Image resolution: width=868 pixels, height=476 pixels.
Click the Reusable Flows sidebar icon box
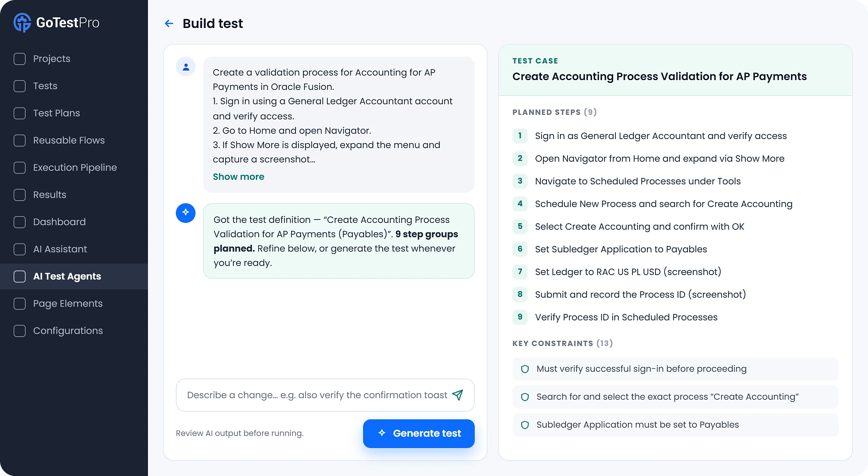(x=20, y=141)
